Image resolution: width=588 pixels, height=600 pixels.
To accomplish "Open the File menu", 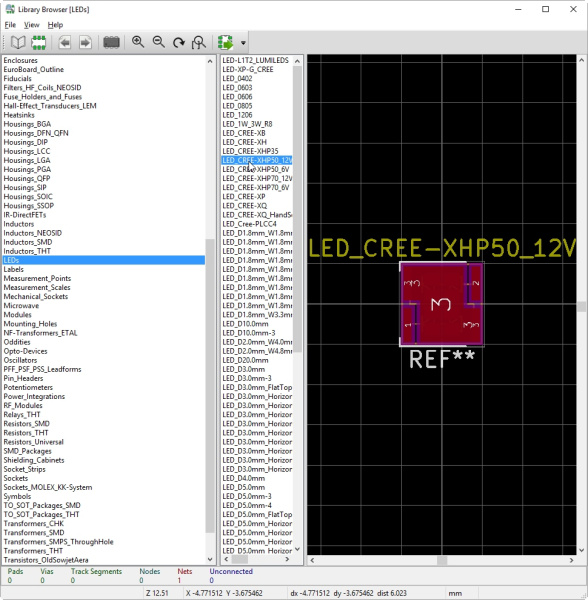I will pyautogui.click(x=10, y=25).
